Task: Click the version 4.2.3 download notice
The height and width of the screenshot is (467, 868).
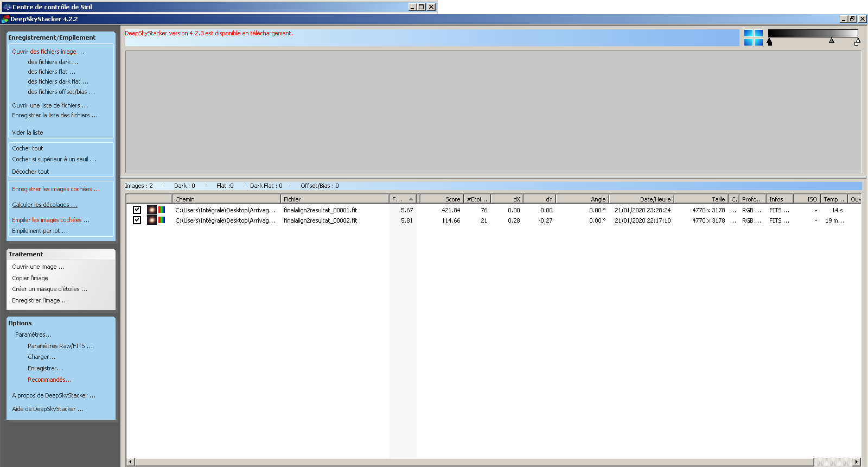Action: 209,33
